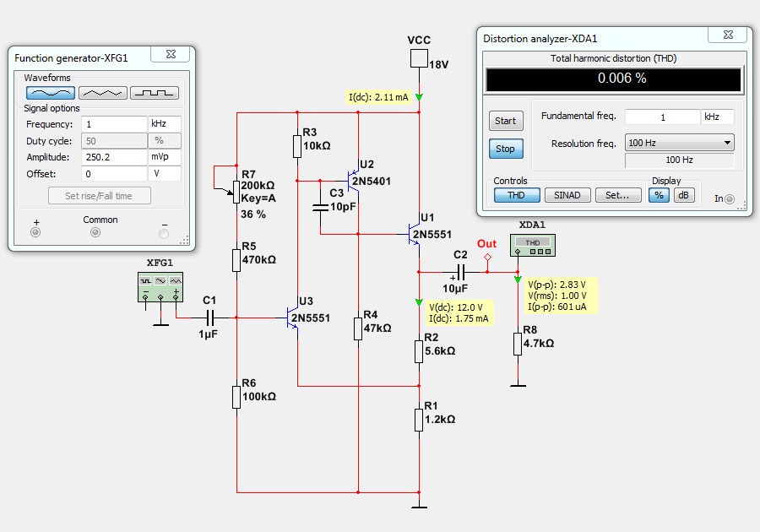The height and width of the screenshot is (532, 760).
Task: Click the Duty cycle field showing 50
Action: point(114,140)
